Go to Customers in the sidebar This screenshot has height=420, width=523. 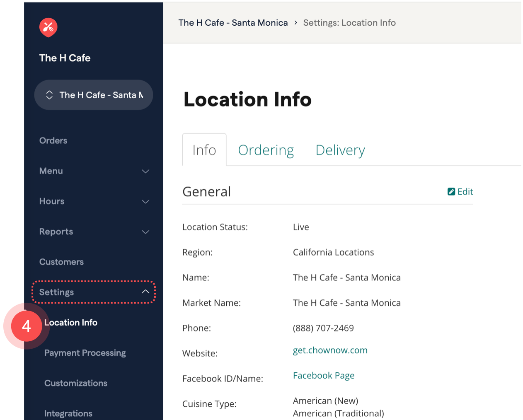61,262
